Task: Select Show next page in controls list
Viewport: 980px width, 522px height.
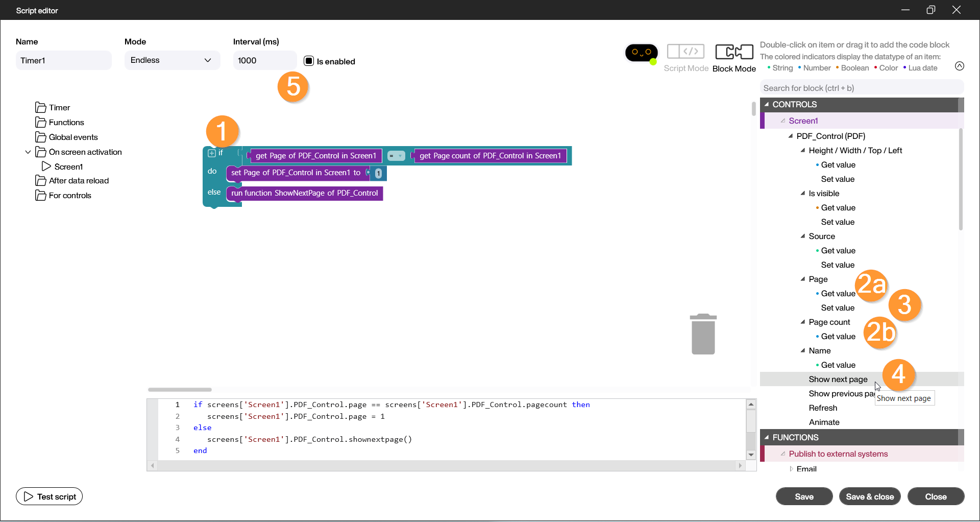Action: coord(838,379)
